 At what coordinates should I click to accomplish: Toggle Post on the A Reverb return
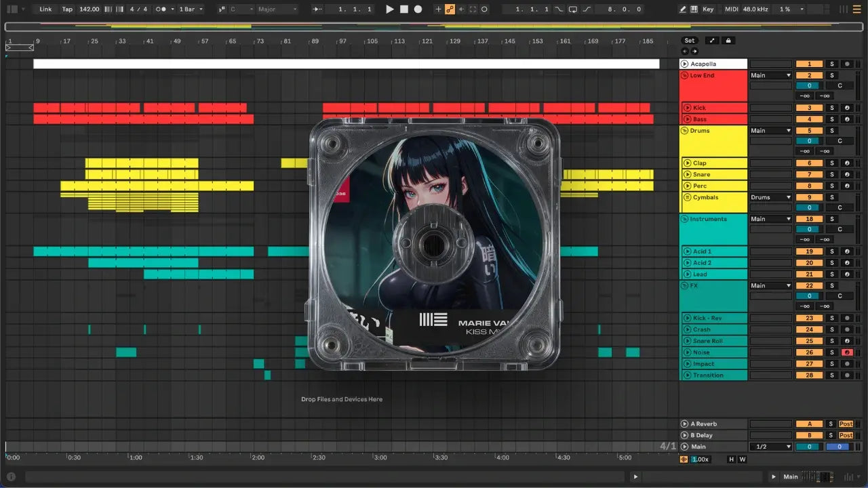pos(846,424)
